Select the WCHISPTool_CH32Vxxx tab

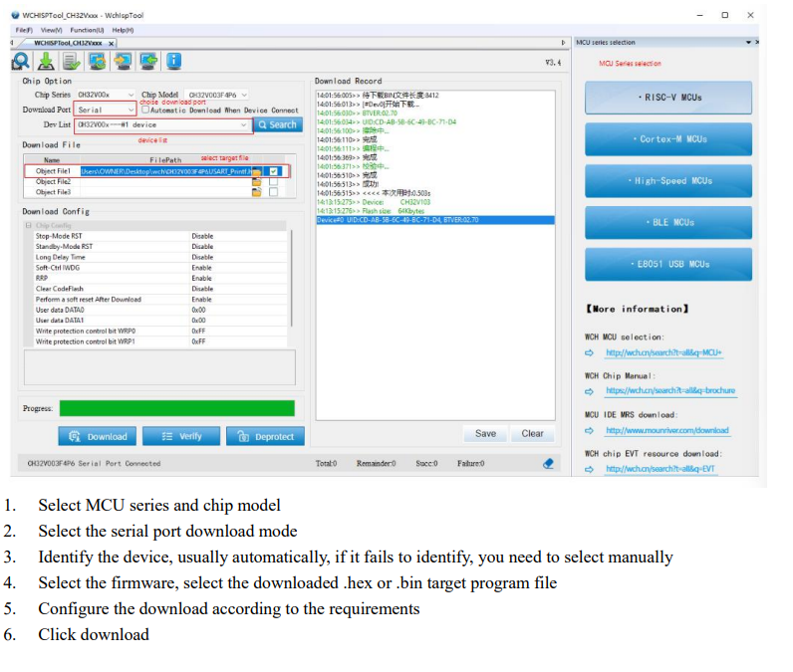(68, 44)
